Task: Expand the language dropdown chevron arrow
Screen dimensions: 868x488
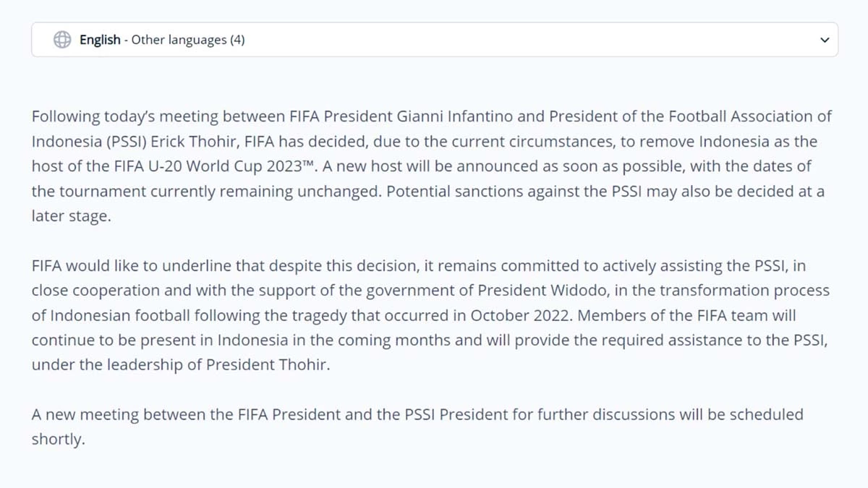Action: [x=825, y=40]
